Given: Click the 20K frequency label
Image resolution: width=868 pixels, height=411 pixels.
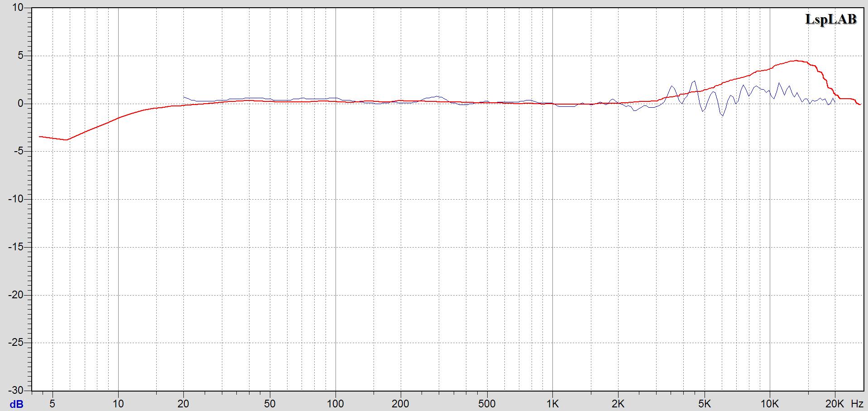Looking at the screenshot, I should [835, 404].
